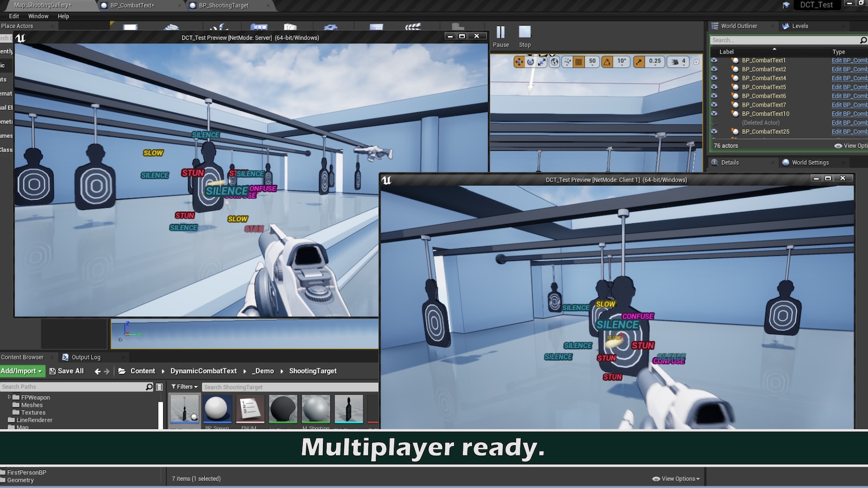The image size is (868, 488).
Task: Expand the FPWeapon folder tree
Action: click(x=9, y=397)
